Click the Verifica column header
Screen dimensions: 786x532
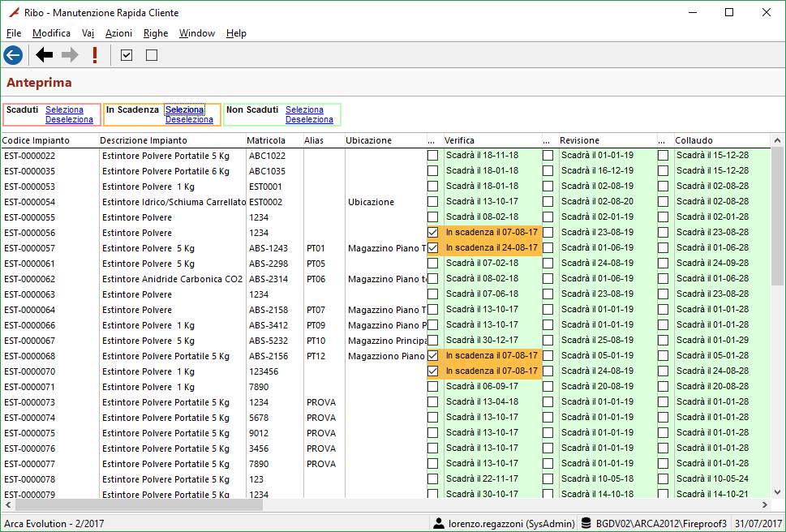coord(492,141)
